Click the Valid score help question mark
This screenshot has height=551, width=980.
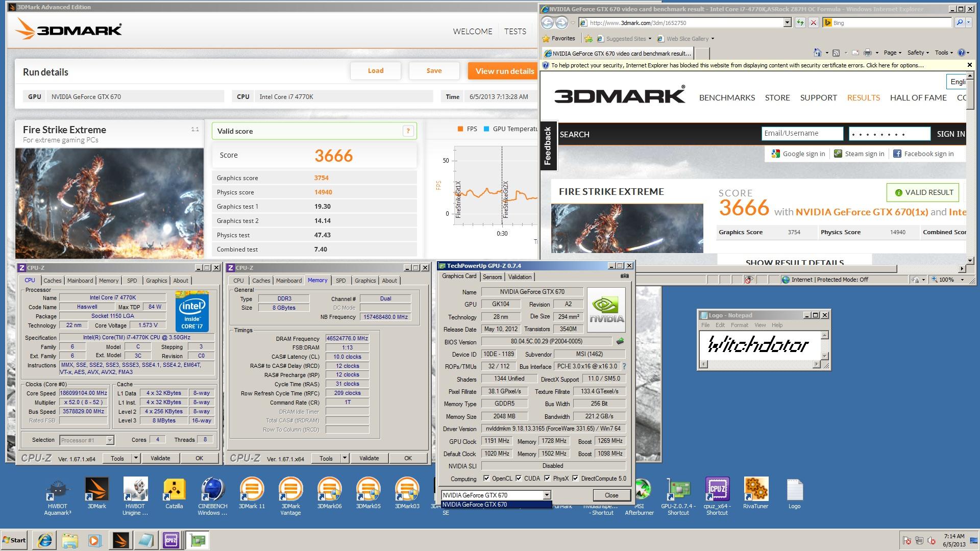point(408,131)
